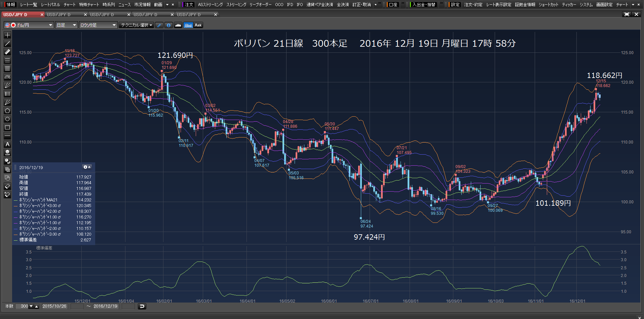Click the 証拠金情報 button
This screenshot has width=644, height=319.
pos(525,5)
